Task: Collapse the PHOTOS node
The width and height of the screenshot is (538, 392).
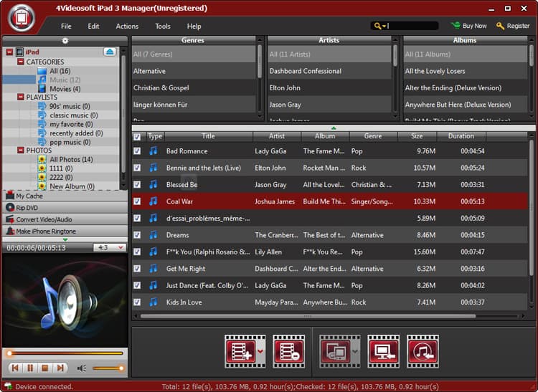Action: coord(21,150)
